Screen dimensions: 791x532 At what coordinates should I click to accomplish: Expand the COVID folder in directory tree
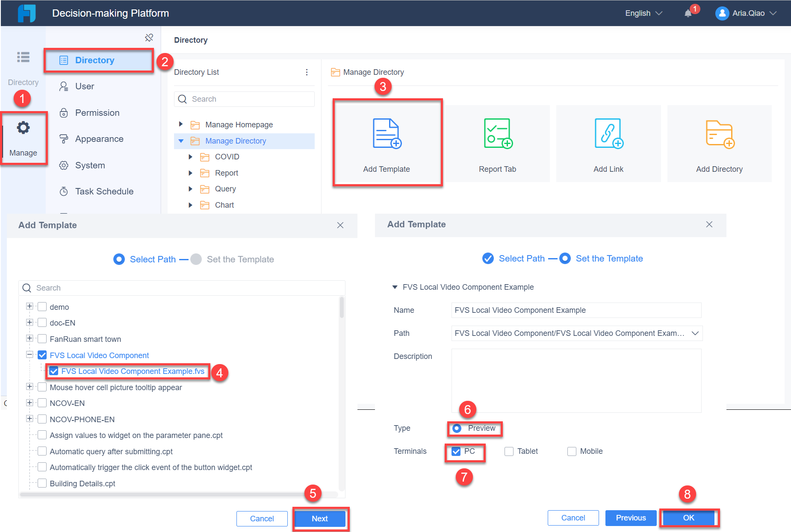pos(191,157)
